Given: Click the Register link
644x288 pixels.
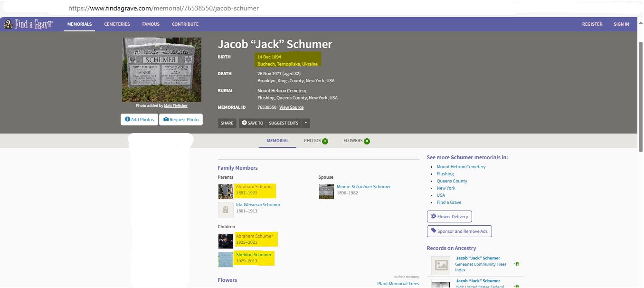Looking at the screenshot, I should click(x=592, y=24).
